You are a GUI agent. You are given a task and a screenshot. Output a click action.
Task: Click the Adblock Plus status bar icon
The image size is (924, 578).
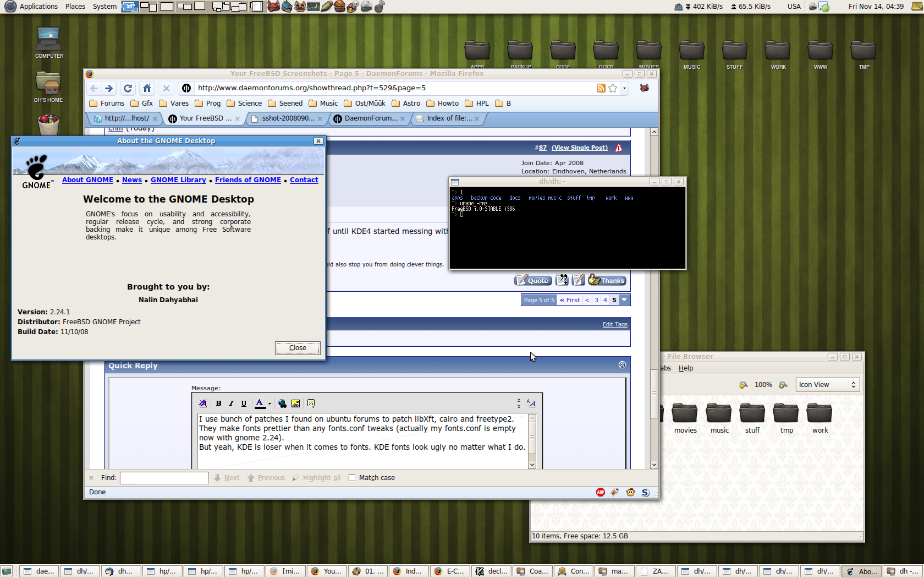coord(601,492)
